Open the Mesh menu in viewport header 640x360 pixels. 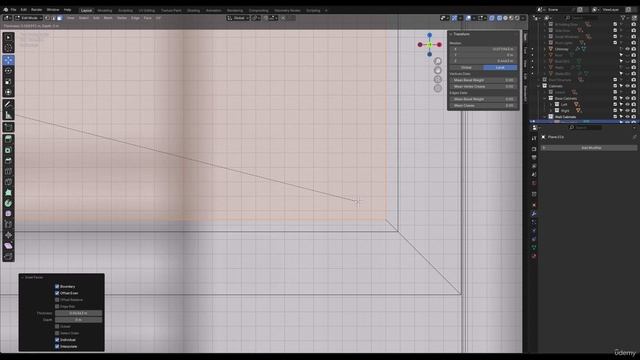coord(108,18)
